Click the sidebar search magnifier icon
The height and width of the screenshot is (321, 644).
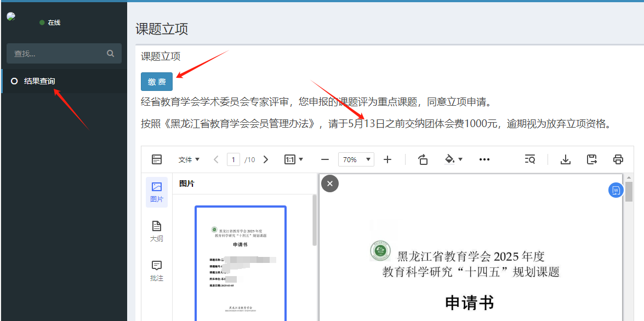click(111, 53)
